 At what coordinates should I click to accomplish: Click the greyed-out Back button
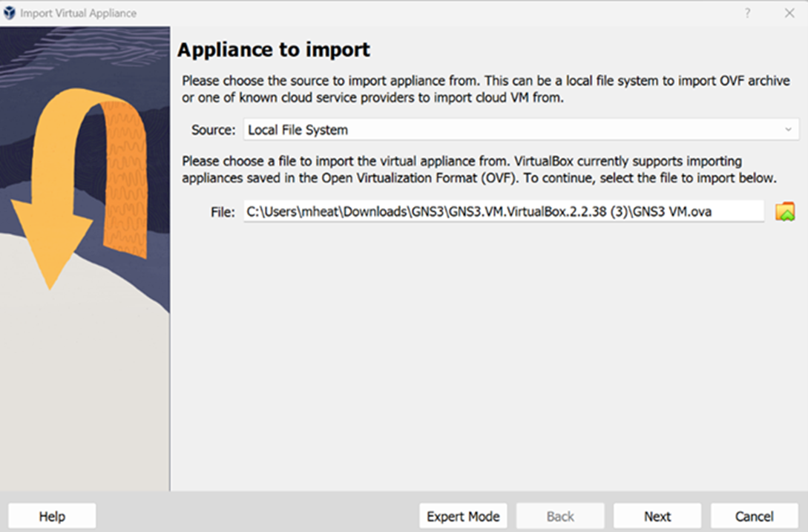coord(560,516)
